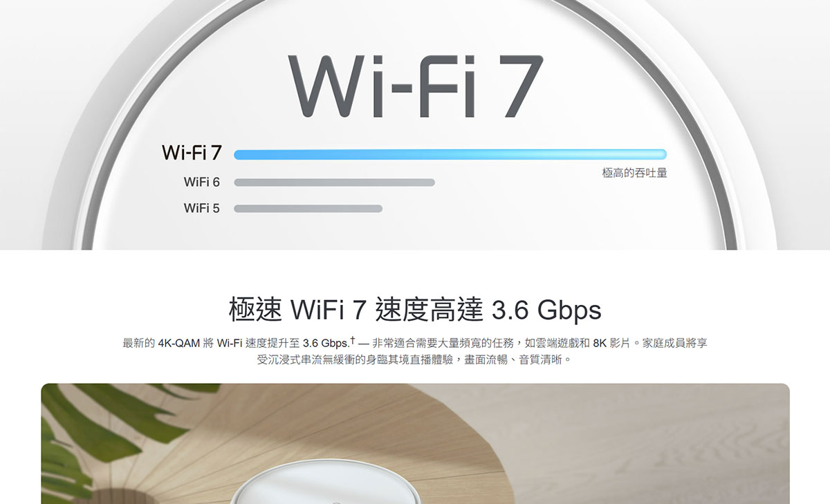830x504 pixels.
Task: Select the WiFi 6 bar label
Action: click(201, 182)
